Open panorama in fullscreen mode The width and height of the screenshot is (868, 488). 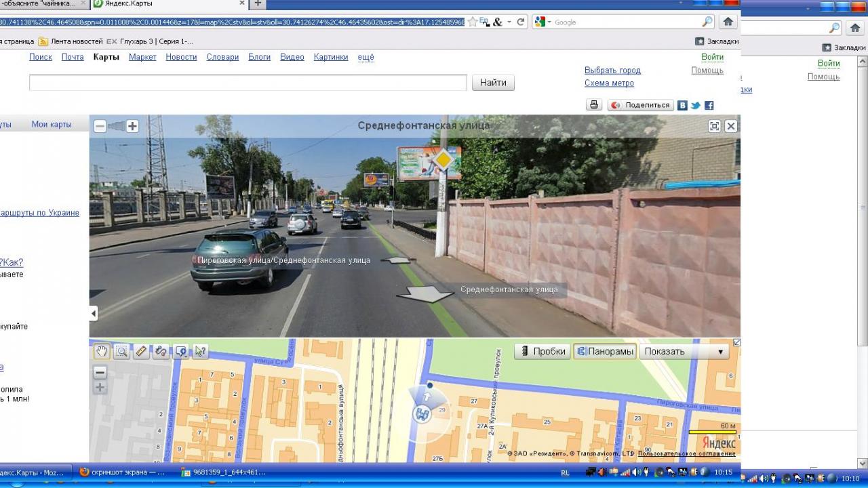point(714,126)
